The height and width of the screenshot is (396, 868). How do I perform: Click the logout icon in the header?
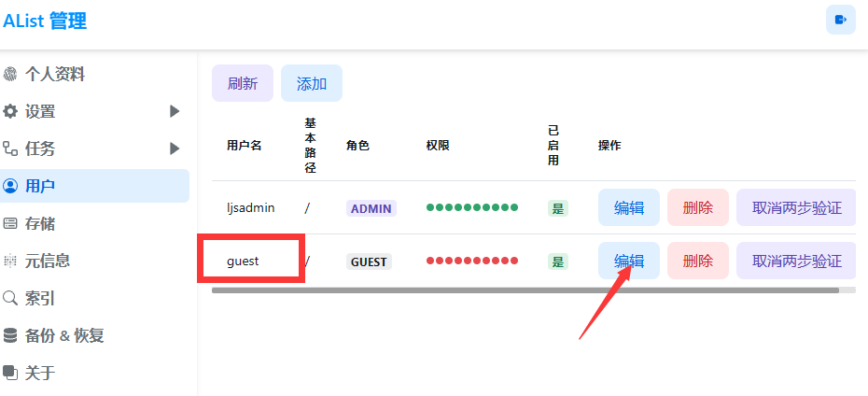coord(841,20)
